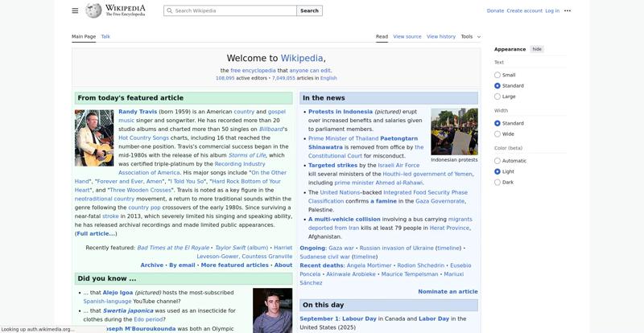Open Taylor Swift (album) link
The width and height of the screenshot is (644, 333).
click(242, 248)
